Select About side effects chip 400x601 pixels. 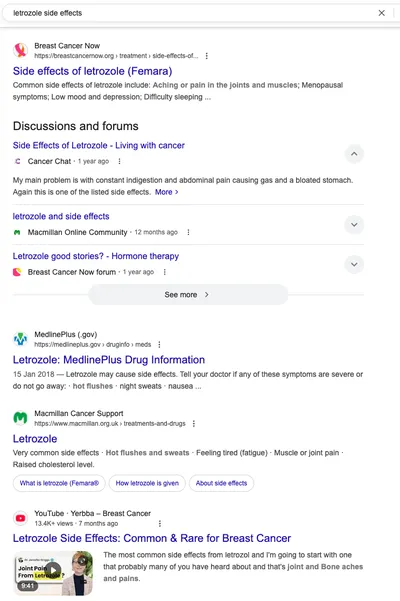point(221,483)
